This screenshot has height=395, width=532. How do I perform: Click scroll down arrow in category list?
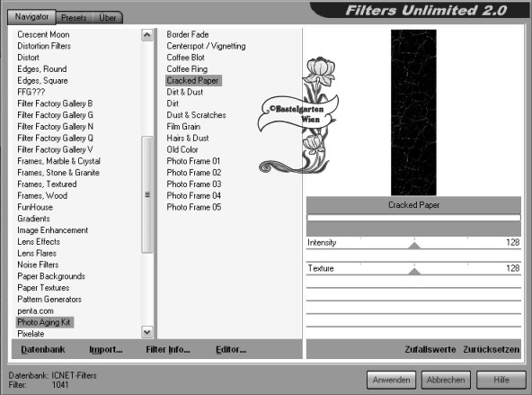pos(146,332)
